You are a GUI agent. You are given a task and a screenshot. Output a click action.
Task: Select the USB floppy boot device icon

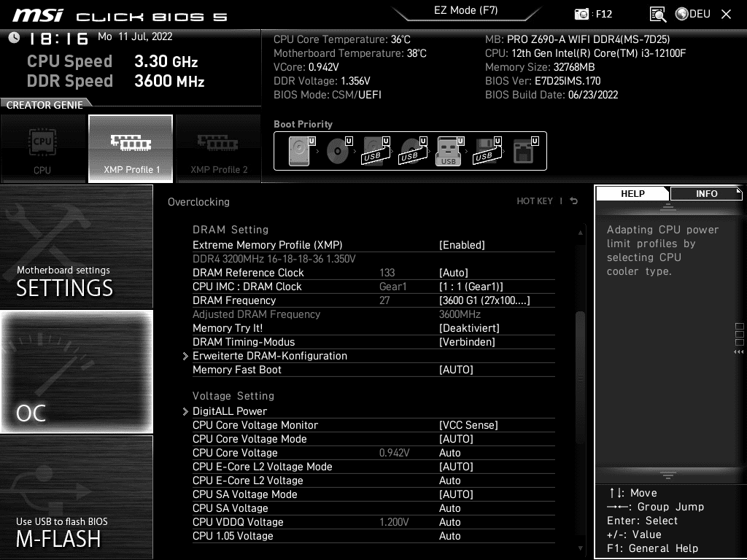487,150
